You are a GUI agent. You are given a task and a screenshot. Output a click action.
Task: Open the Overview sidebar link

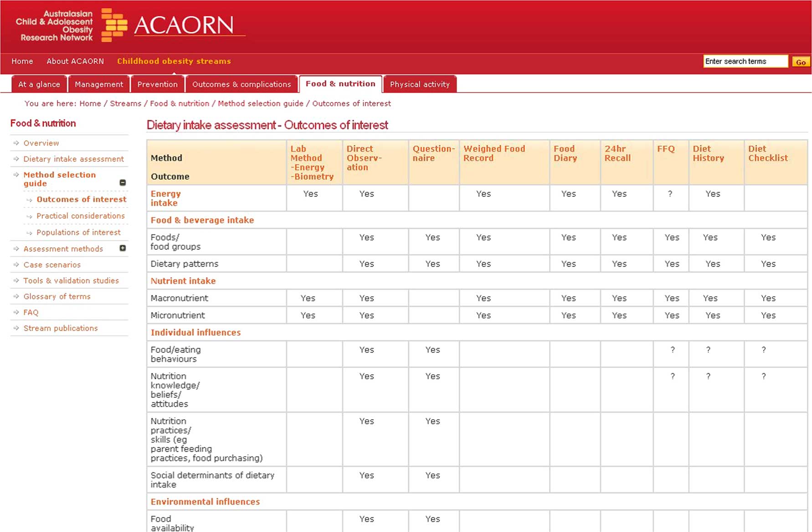pos(41,143)
